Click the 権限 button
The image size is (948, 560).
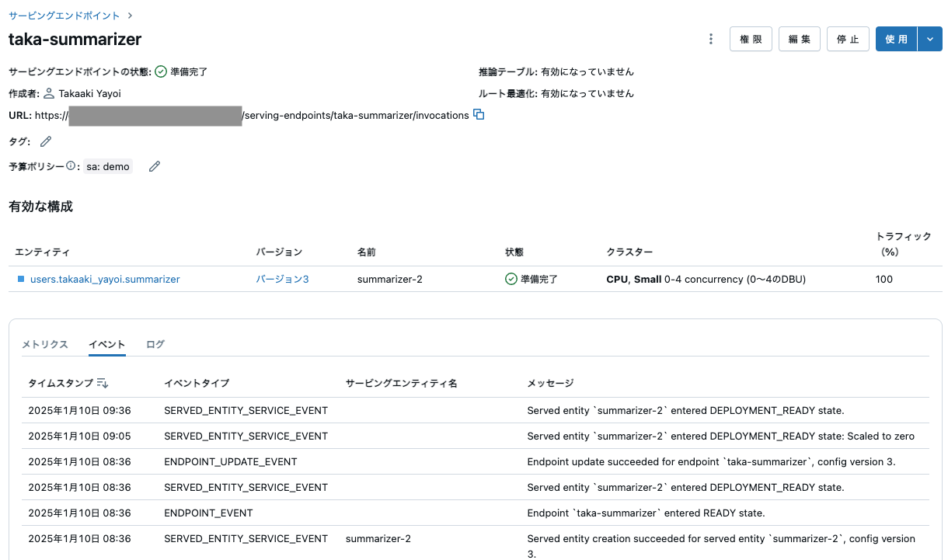point(751,38)
